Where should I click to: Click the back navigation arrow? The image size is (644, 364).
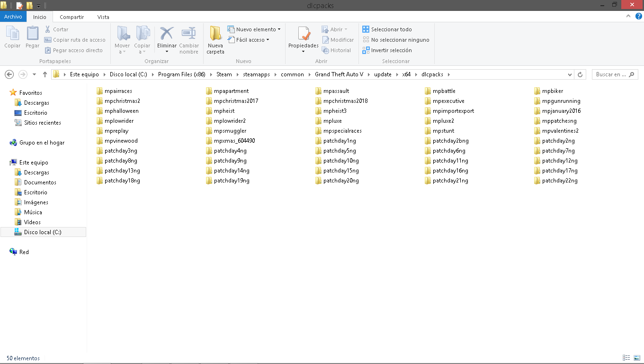(x=9, y=74)
